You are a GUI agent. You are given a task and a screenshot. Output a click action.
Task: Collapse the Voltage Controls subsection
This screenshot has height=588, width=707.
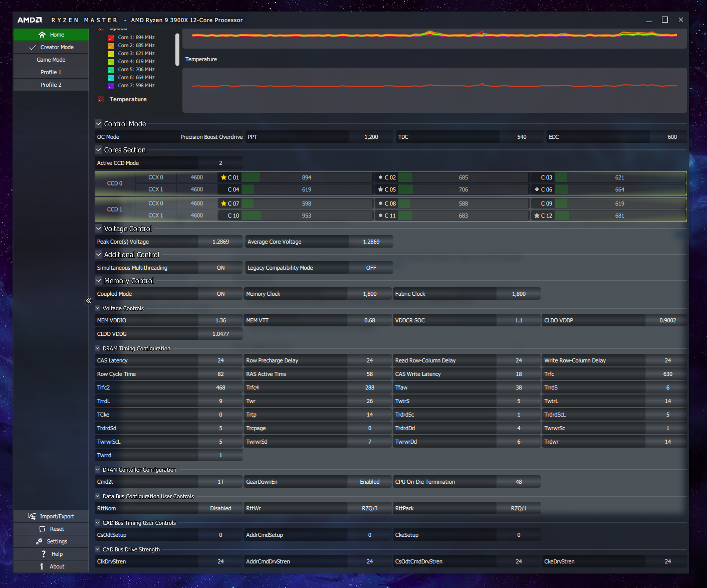98,308
